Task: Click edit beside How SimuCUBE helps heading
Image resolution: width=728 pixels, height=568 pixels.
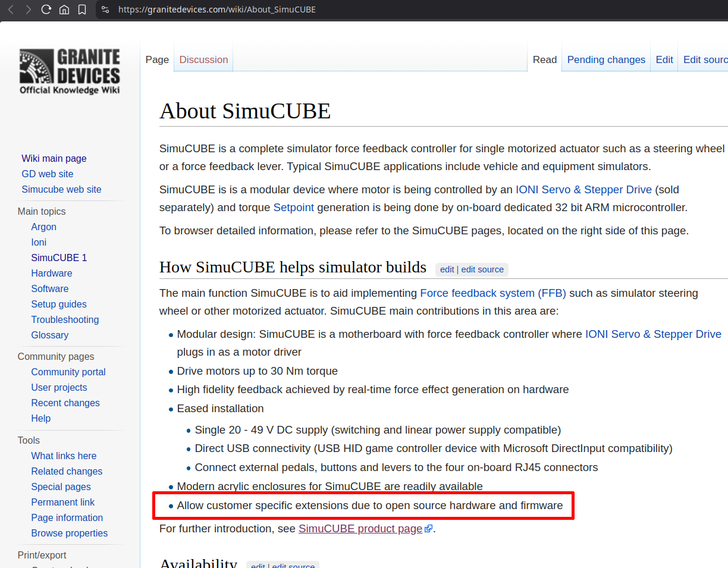Action: [x=447, y=269]
